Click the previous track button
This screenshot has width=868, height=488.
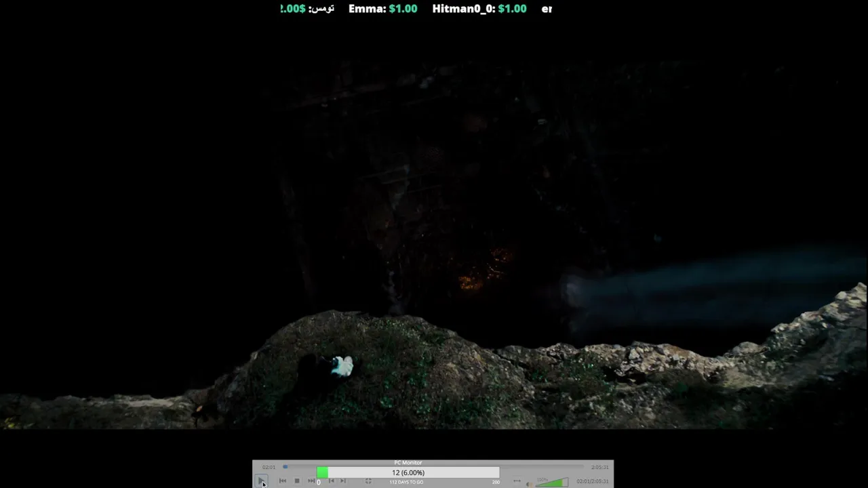(283, 481)
